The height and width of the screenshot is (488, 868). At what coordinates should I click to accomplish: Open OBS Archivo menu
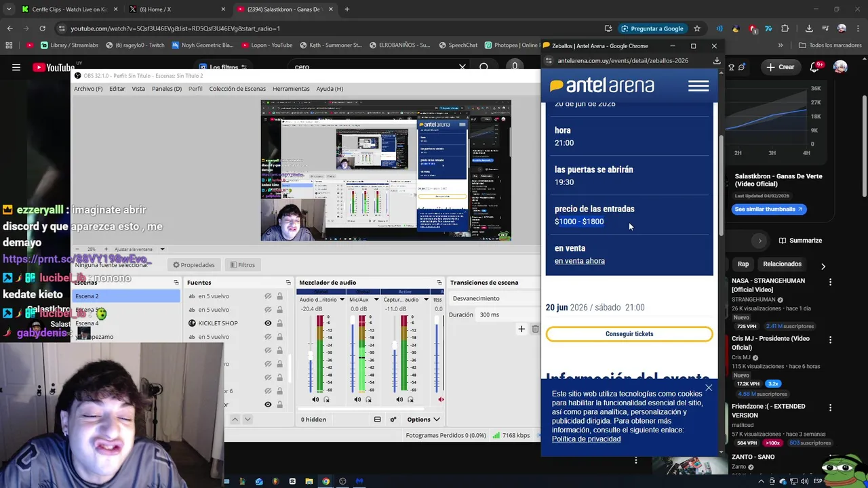[x=88, y=89]
